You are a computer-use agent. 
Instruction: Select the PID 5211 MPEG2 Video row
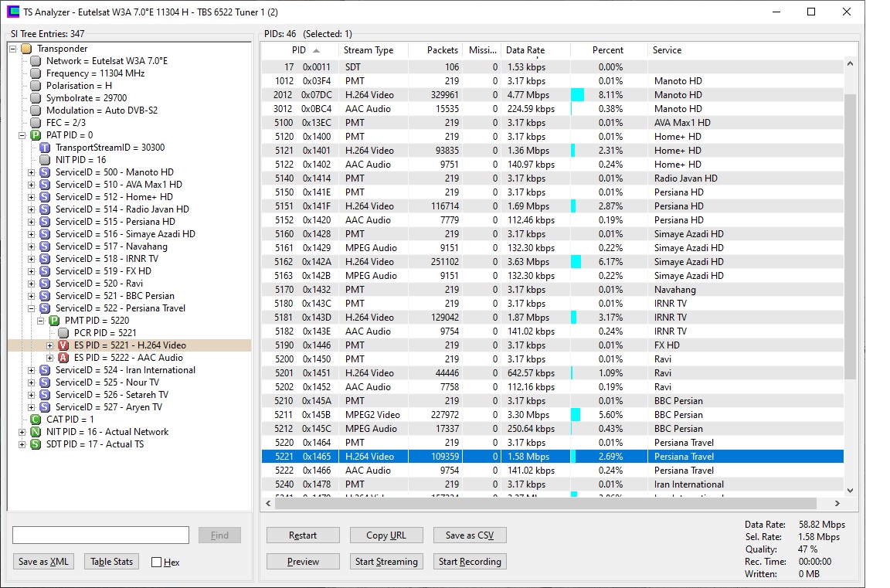(552, 415)
